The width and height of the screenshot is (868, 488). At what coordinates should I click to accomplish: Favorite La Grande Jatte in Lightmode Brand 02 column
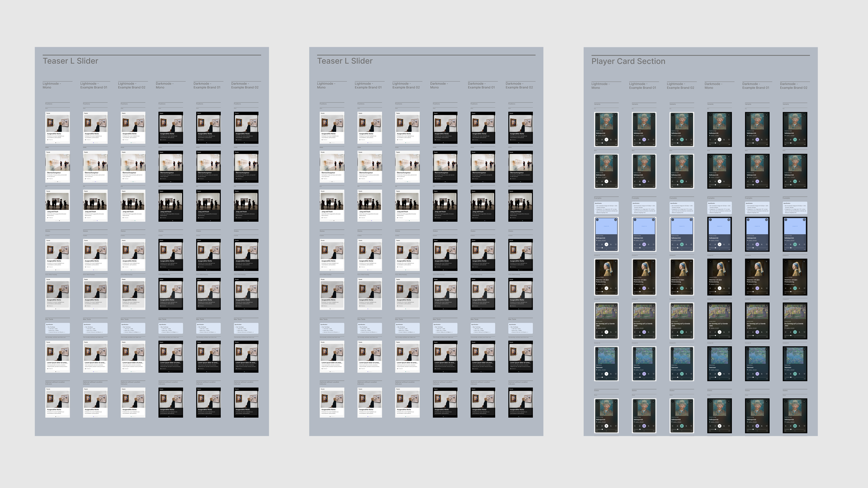pyautogui.click(x=691, y=332)
